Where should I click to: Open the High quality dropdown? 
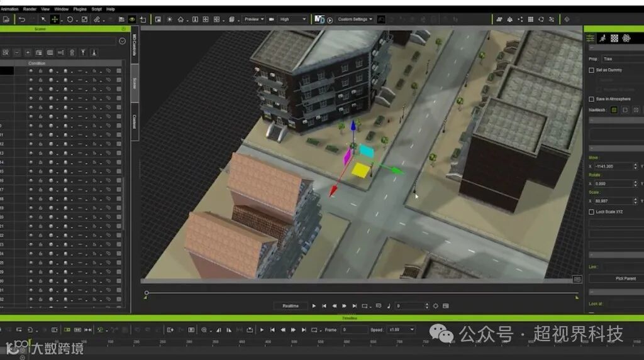[292, 19]
